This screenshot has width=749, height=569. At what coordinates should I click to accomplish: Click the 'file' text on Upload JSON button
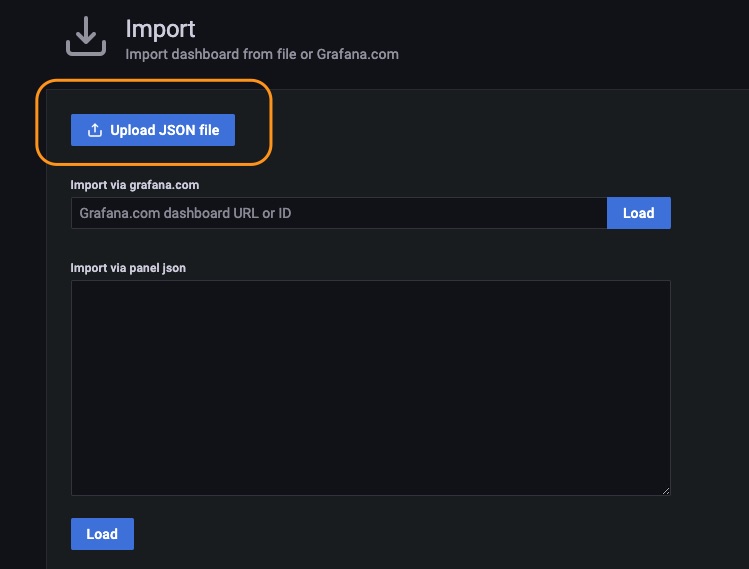pos(209,130)
